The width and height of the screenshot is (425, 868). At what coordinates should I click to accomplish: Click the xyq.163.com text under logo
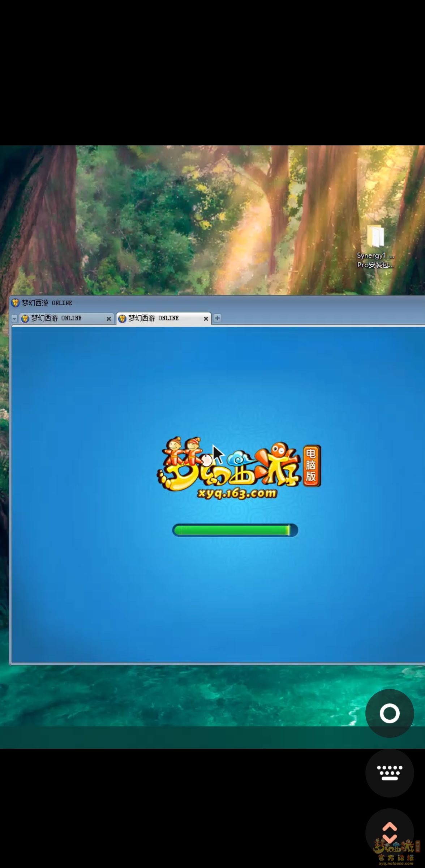pos(237,493)
